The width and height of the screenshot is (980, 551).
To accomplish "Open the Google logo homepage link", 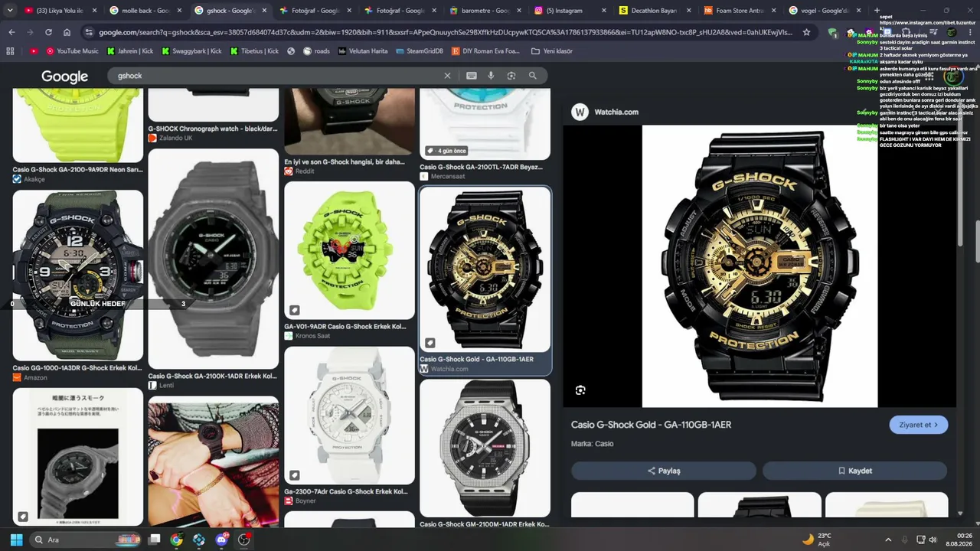I will (x=64, y=77).
